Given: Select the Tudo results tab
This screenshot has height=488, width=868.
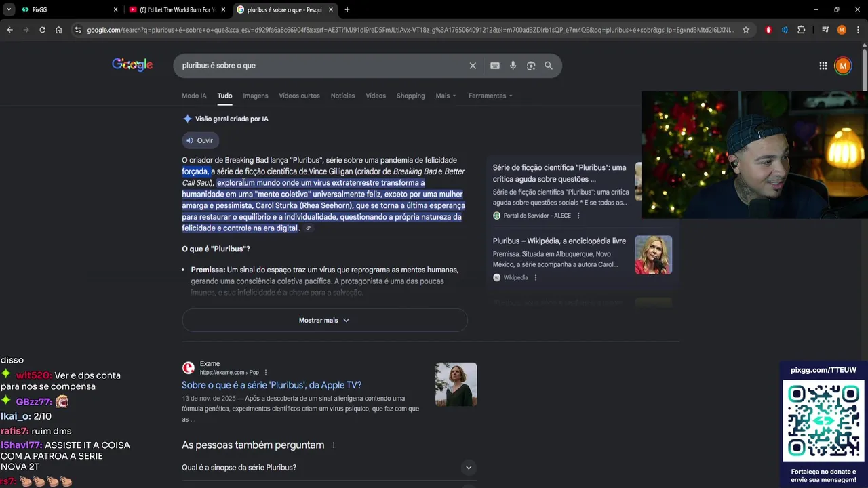Looking at the screenshot, I should tap(224, 96).
